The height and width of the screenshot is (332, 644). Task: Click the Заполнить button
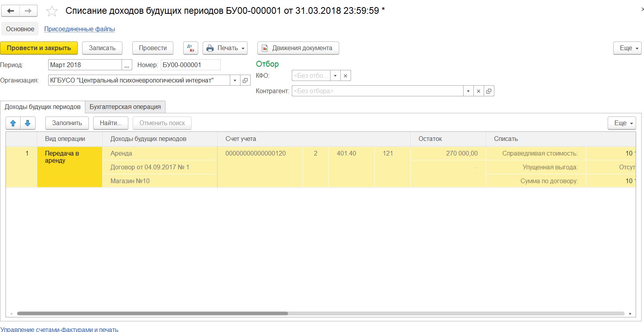pyautogui.click(x=67, y=123)
